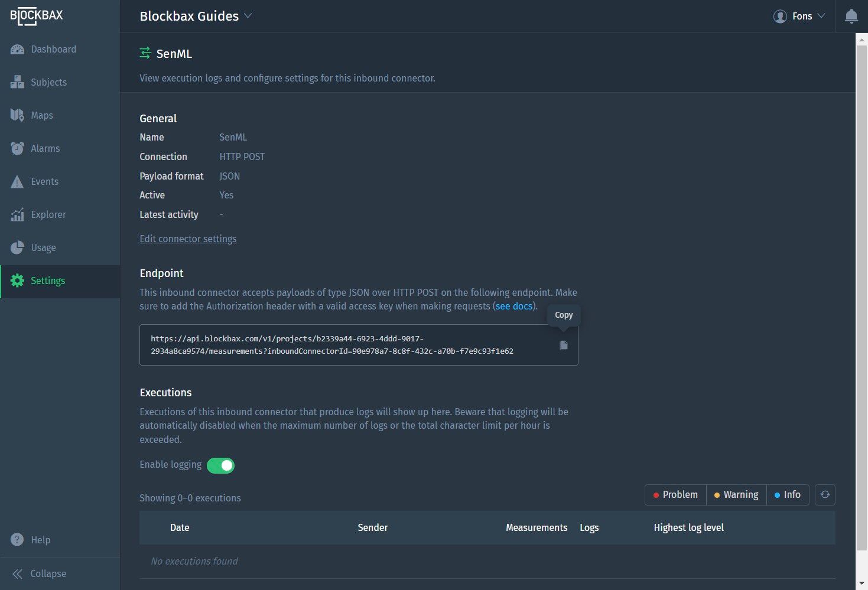Screen dimensions: 868x590
Task: Click the Help question mark icon
Action: point(17,540)
